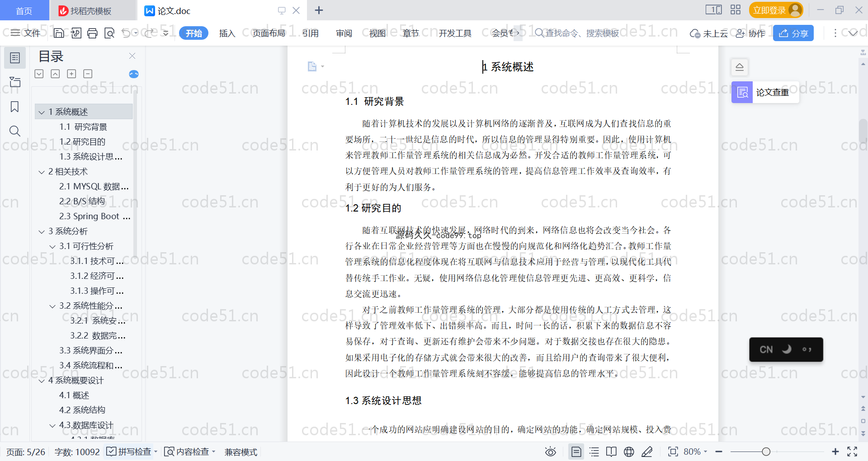Viewport: 868px width, 461px height.
Task: Open Print Preview icon
Action: pos(109,33)
